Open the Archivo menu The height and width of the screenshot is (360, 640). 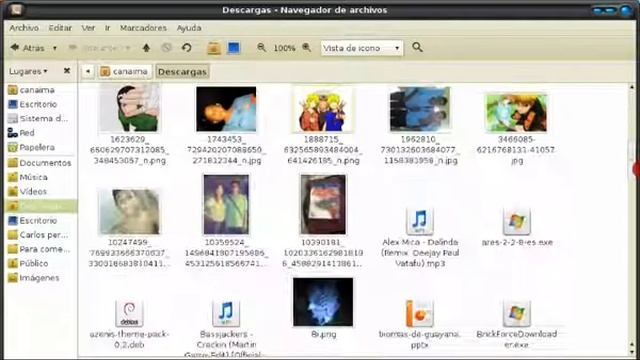(24, 28)
